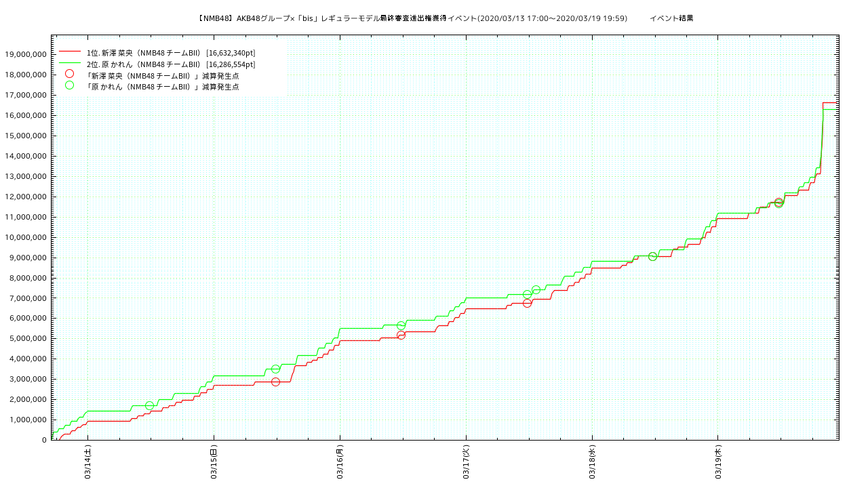Click the 7,000,000 y-axis label
This screenshot has height=488, width=868.
[28, 298]
